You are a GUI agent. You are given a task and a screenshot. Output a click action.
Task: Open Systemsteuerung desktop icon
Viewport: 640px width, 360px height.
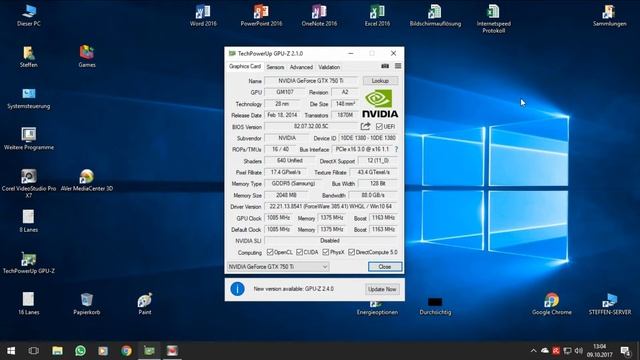click(x=29, y=98)
